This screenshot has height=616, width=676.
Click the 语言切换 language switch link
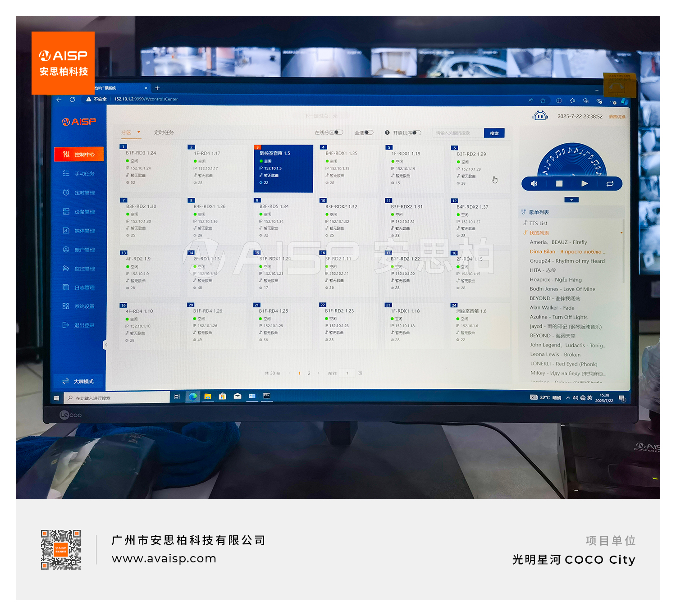(617, 117)
